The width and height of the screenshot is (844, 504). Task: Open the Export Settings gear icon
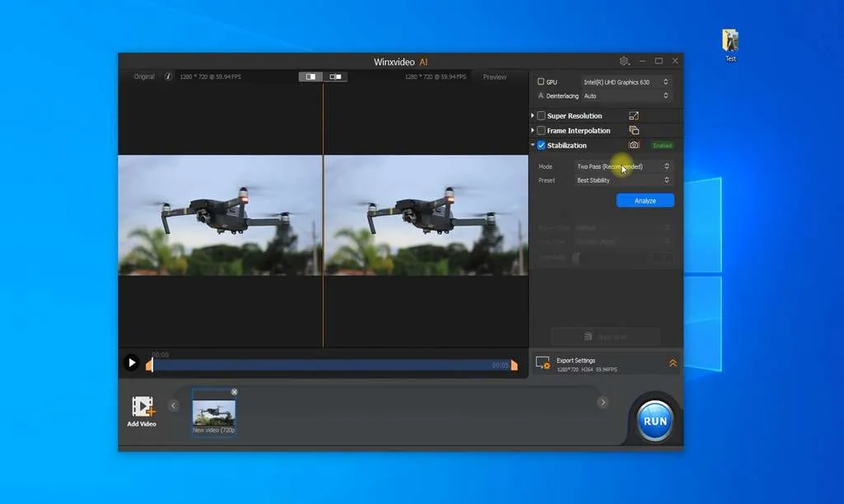pos(543,361)
